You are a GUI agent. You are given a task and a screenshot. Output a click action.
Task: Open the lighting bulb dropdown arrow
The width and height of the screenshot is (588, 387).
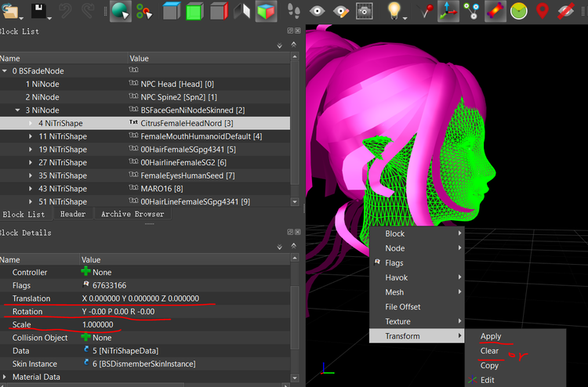(405, 18)
